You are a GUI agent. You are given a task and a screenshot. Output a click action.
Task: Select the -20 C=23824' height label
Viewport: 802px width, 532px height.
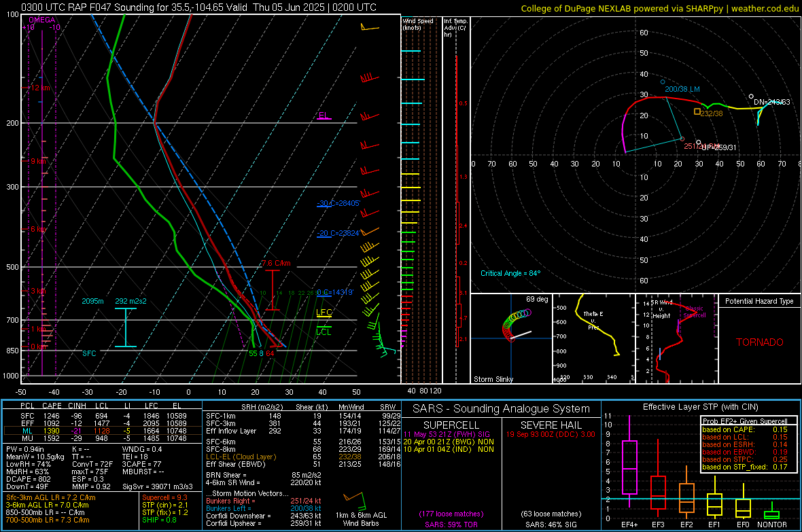[338, 233]
